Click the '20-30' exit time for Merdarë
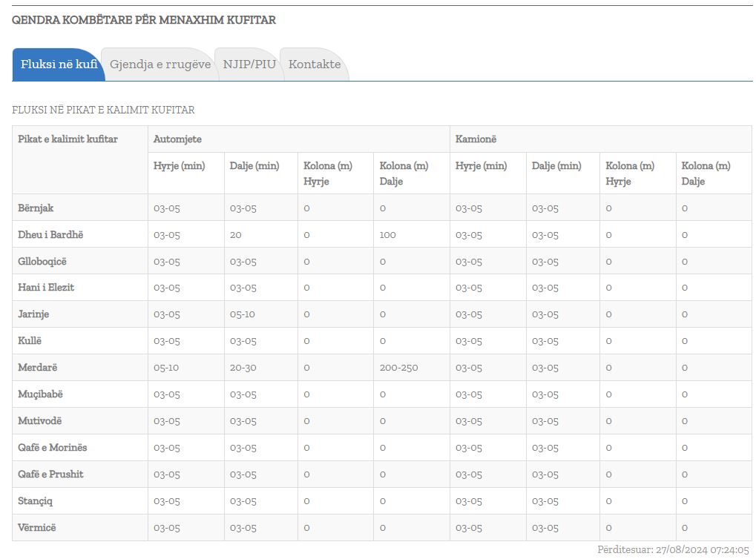 [x=243, y=368]
